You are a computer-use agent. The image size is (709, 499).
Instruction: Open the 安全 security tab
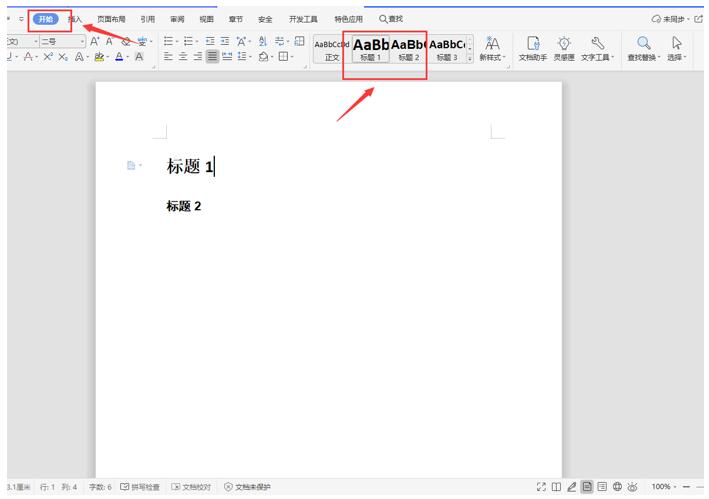(x=265, y=19)
